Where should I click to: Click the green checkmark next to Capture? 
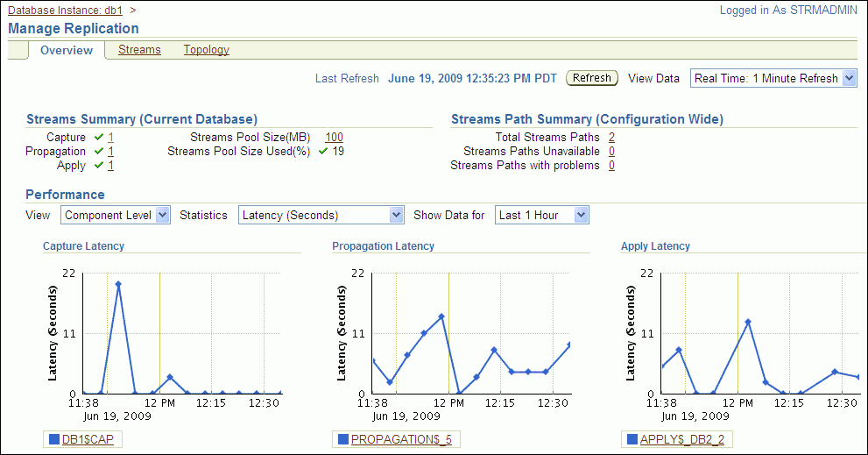99,138
